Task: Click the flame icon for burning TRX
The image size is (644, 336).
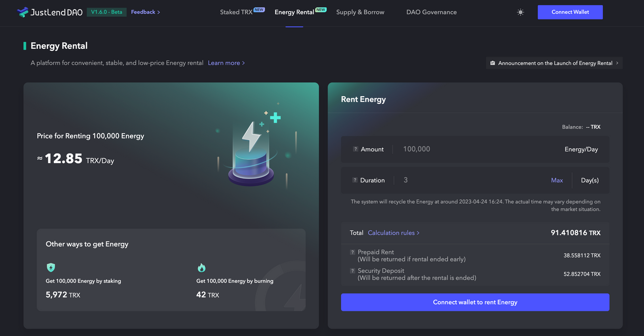Action: click(x=201, y=267)
